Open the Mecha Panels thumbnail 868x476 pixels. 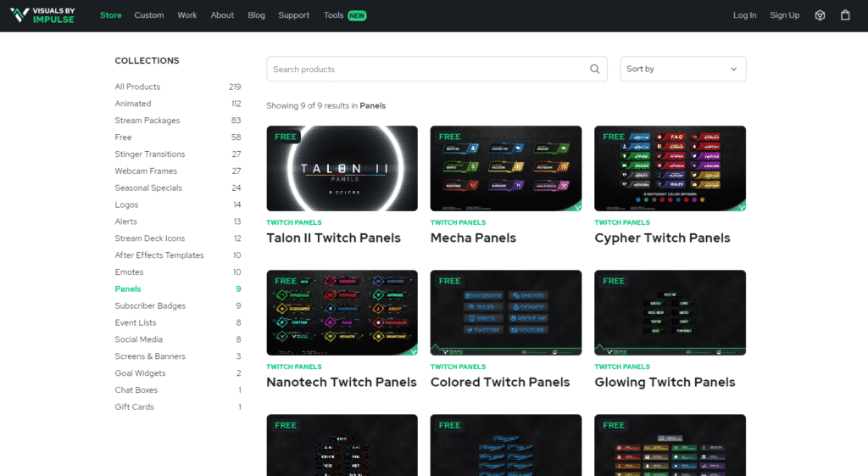tap(506, 169)
